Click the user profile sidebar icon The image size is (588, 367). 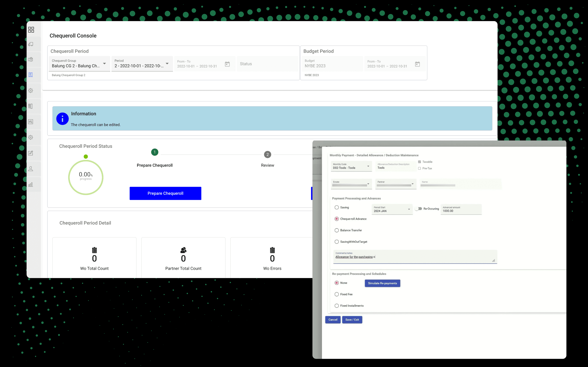pyautogui.click(x=31, y=169)
